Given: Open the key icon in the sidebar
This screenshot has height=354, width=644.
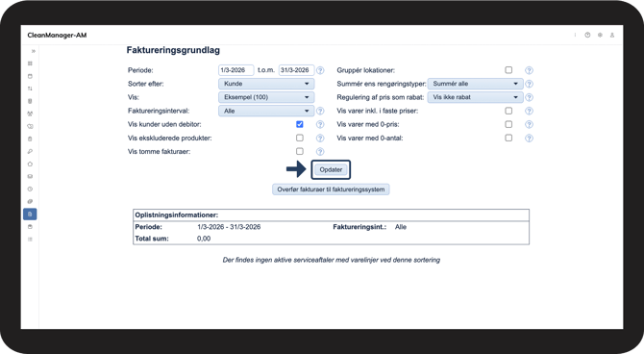Looking at the screenshot, I should point(30,152).
